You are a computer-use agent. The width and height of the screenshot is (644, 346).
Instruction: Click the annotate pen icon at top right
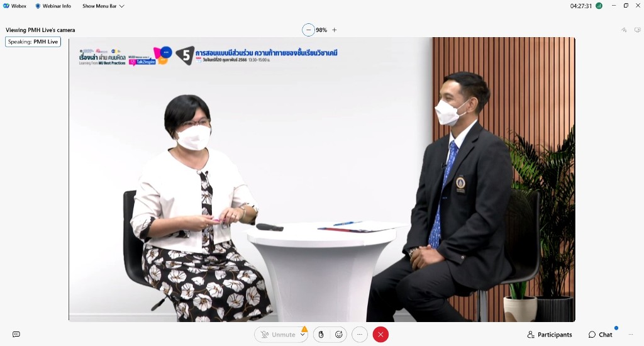624,30
